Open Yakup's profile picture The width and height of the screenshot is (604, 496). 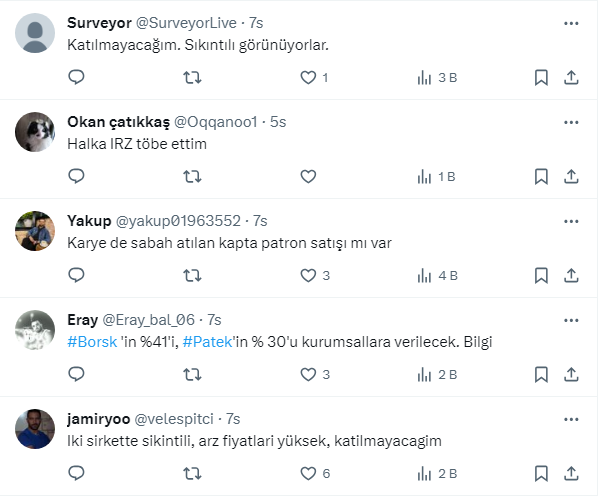(36, 233)
